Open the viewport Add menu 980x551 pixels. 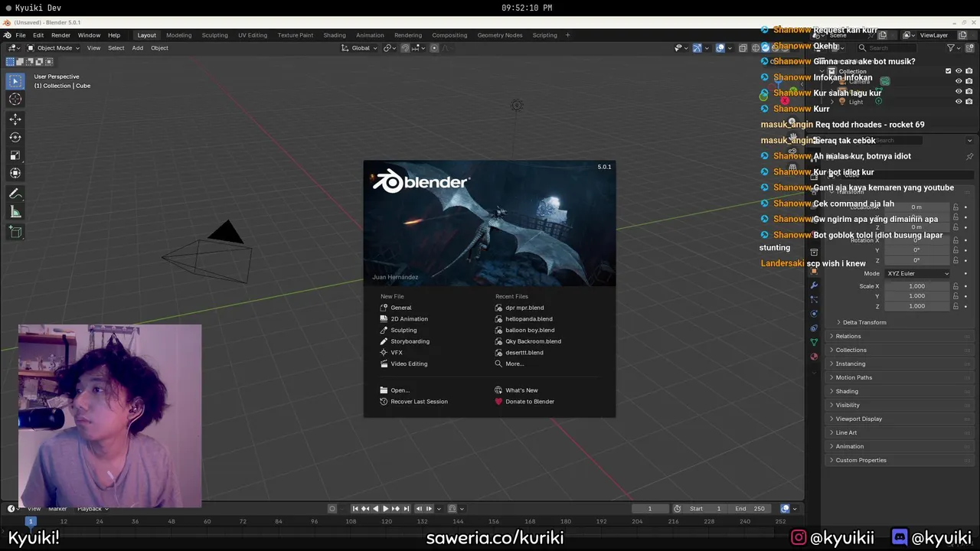[x=137, y=47]
